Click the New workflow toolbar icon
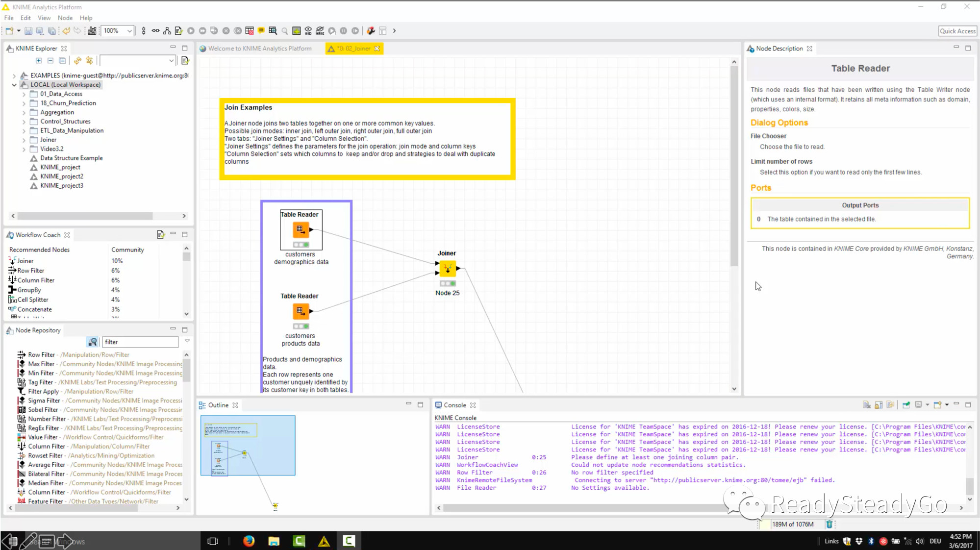This screenshot has width=980, height=550. point(9,31)
